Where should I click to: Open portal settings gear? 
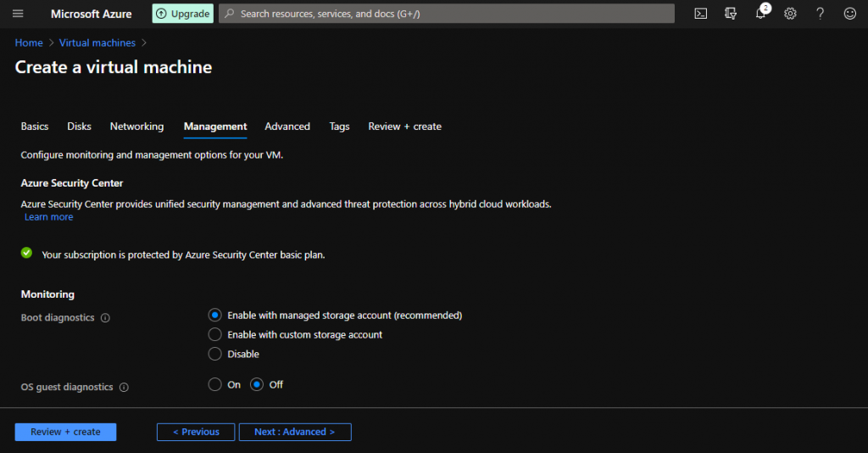point(790,14)
